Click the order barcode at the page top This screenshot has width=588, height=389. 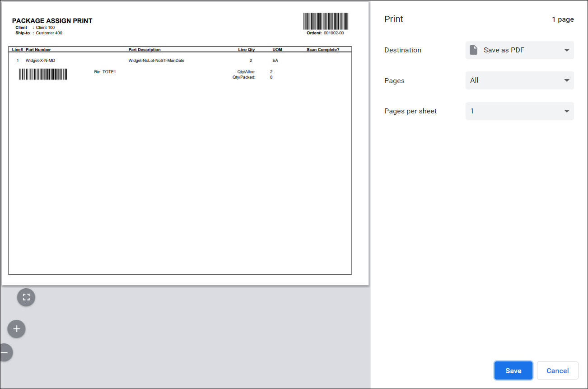[326, 21]
